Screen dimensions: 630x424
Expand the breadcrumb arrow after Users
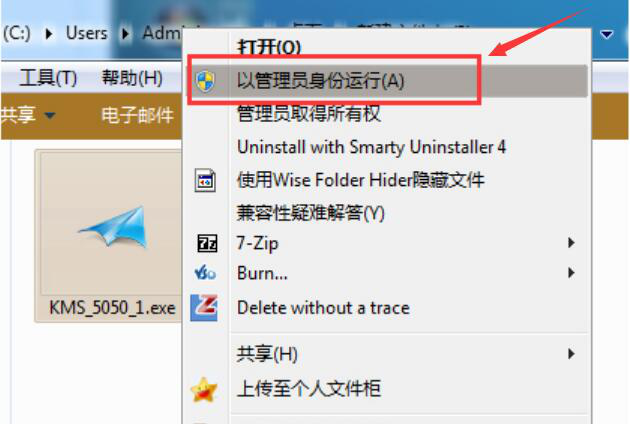click(x=125, y=34)
